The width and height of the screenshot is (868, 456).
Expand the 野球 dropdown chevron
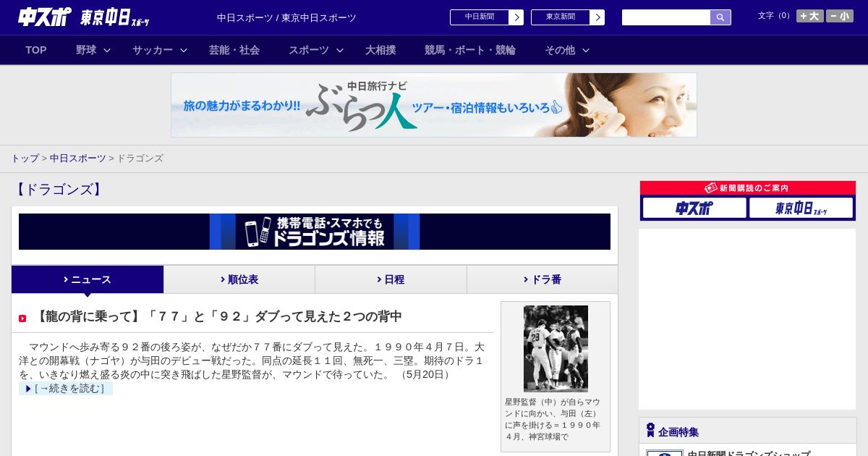107,50
